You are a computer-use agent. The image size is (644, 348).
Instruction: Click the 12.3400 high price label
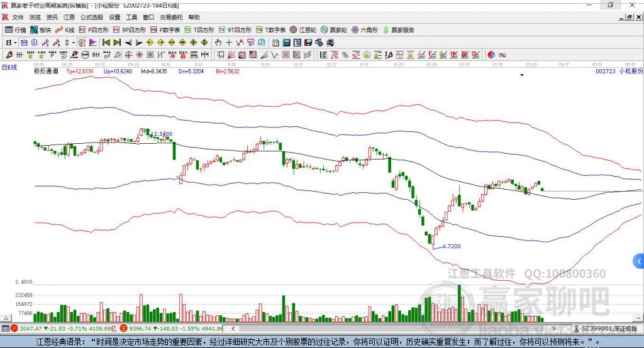click(x=162, y=134)
